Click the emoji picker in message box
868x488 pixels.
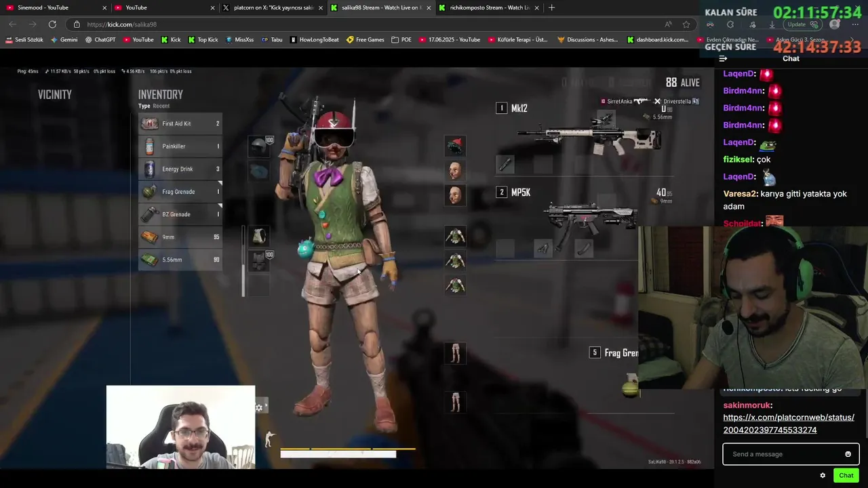click(x=848, y=454)
